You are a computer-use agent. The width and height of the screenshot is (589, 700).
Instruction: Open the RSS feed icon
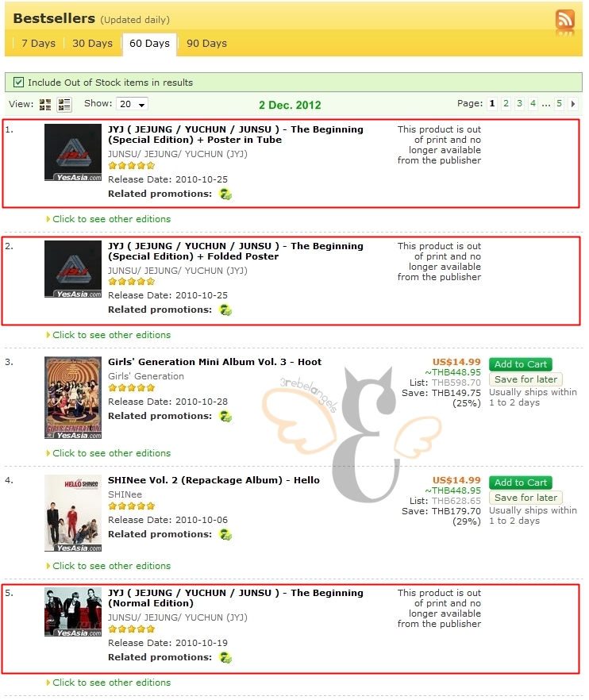[x=565, y=20]
